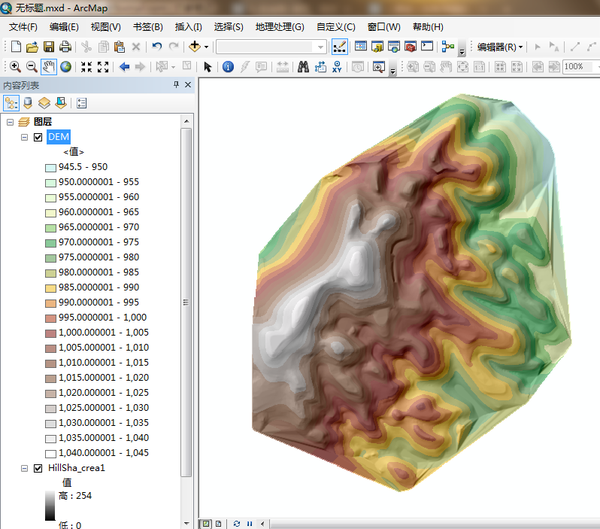The width and height of the screenshot is (600, 529).
Task: Click the Add Data button
Action: (194, 47)
